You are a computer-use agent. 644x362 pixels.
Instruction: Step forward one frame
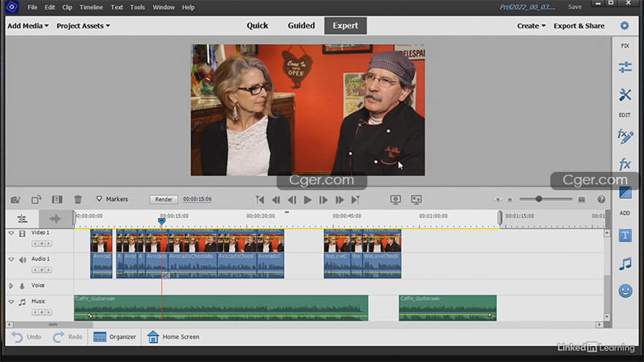(x=323, y=200)
